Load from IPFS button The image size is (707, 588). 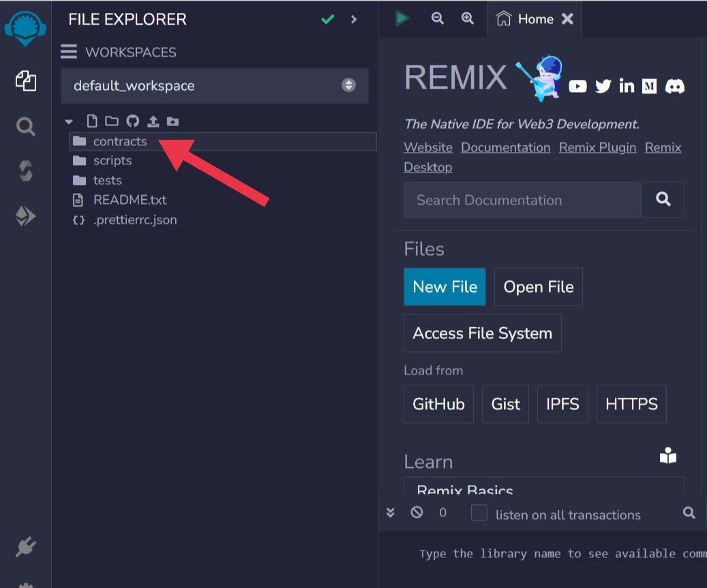pyautogui.click(x=562, y=404)
